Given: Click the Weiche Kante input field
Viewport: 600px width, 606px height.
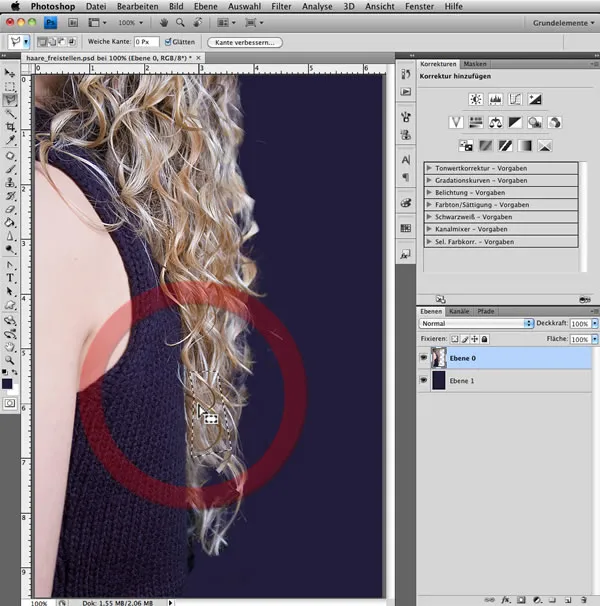Looking at the screenshot, I should [x=146, y=43].
